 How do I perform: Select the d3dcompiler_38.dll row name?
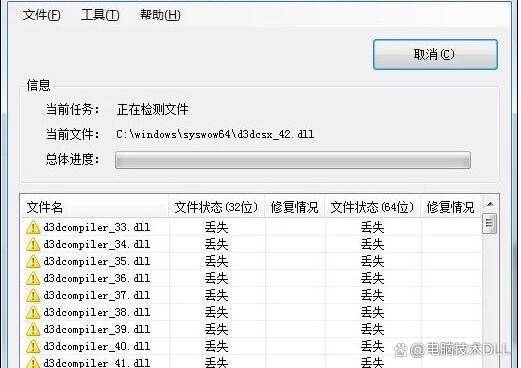coord(97,312)
